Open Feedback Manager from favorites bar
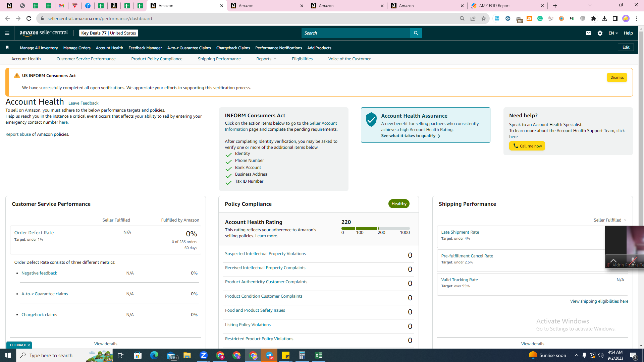644x362 pixels. pos(145,48)
